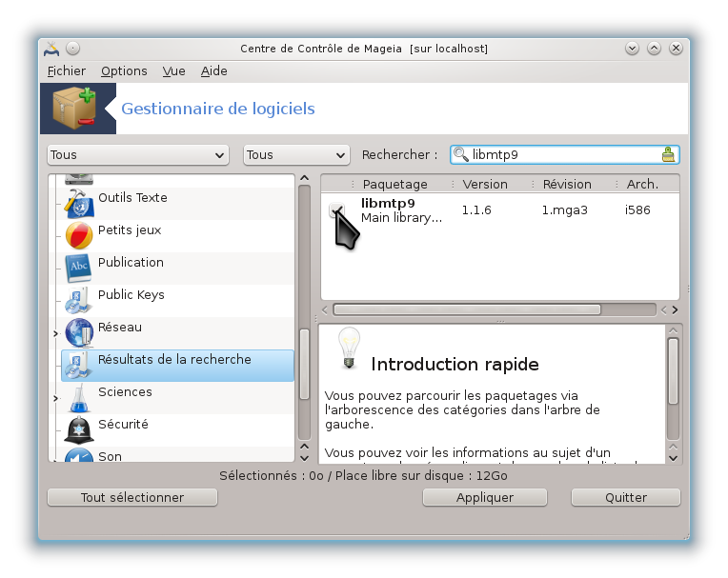Select the Public Keys category
The width and height of the screenshot is (728, 578).
[131, 295]
